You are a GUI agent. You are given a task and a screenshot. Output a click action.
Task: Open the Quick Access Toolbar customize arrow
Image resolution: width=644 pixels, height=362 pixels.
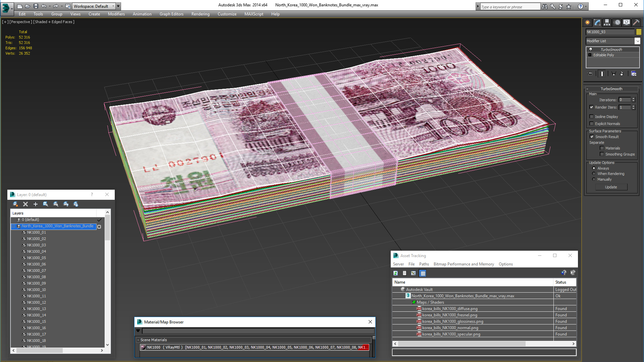[x=118, y=6]
